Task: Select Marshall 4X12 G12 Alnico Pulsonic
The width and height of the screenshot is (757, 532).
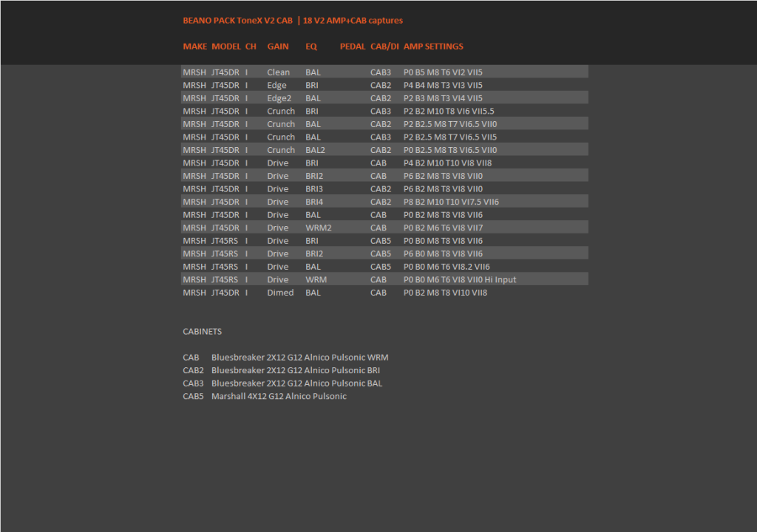Action: point(279,396)
